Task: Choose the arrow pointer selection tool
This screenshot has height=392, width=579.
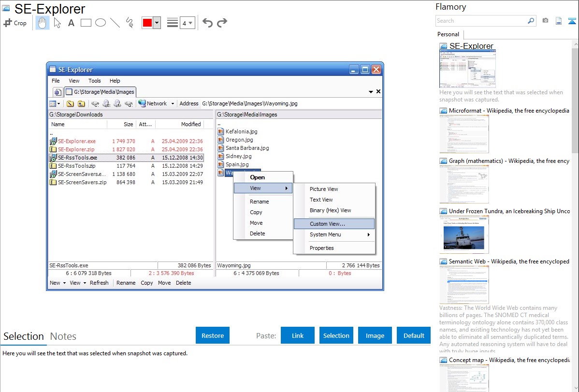Action: coord(57,23)
